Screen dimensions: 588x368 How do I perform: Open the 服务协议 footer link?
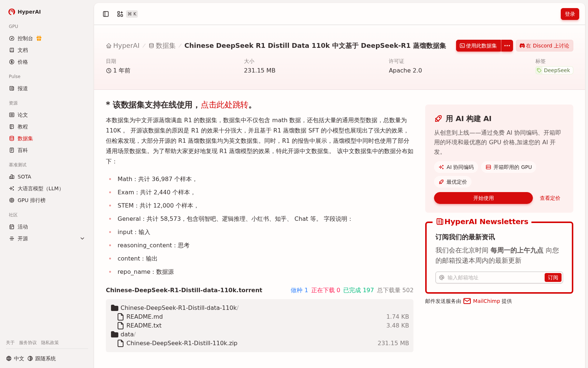(28, 343)
